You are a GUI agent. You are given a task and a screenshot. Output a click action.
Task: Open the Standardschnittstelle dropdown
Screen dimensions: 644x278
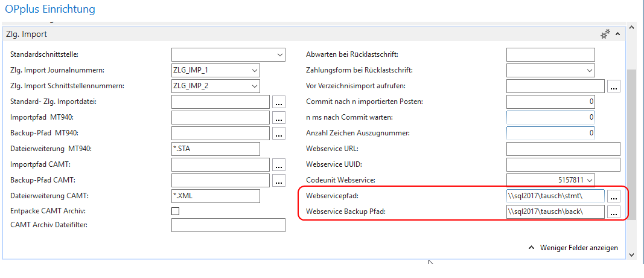click(x=280, y=54)
